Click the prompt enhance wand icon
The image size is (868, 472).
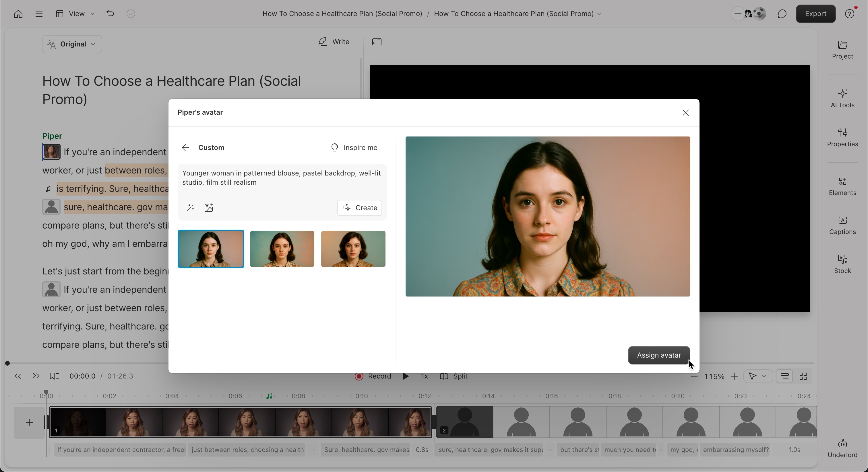click(190, 208)
